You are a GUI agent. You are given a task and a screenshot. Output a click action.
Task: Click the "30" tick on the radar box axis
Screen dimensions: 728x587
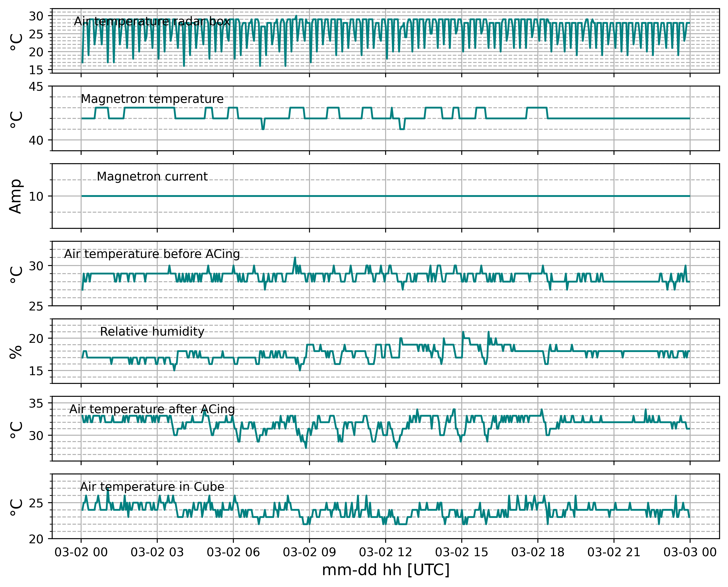36,16
